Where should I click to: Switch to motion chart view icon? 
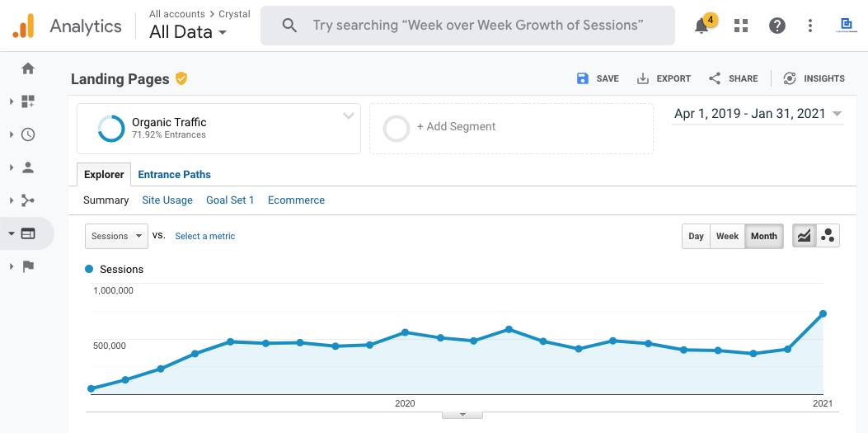coord(828,236)
